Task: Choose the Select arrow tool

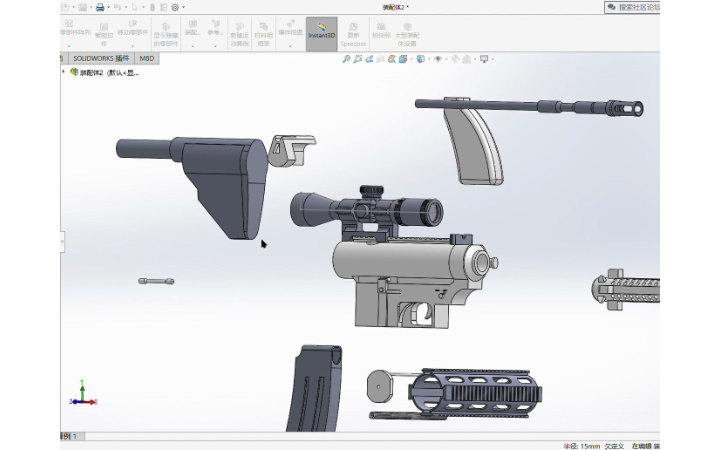Action: 135,7
